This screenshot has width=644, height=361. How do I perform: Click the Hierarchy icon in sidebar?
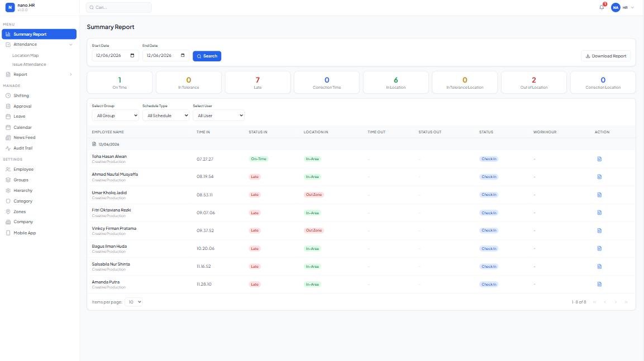[x=8, y=190]
